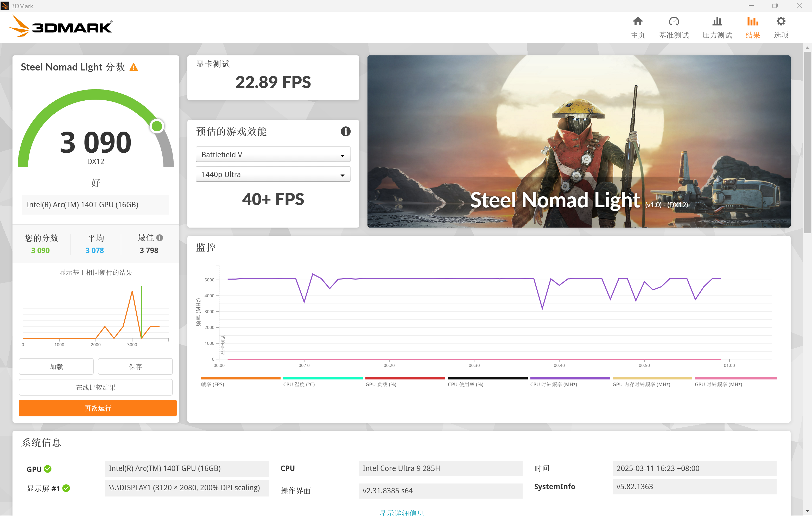Viewport: 812px width, 516px height.
Task: Minimize the 3DMark window
Action: [x=751, y=6]
